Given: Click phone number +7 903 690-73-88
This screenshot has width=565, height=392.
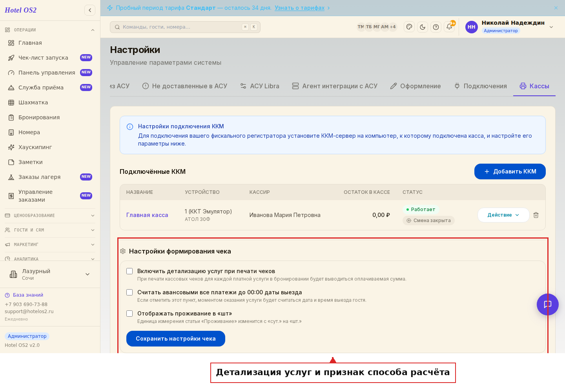Looking at the screenshot, I should 26,304.
